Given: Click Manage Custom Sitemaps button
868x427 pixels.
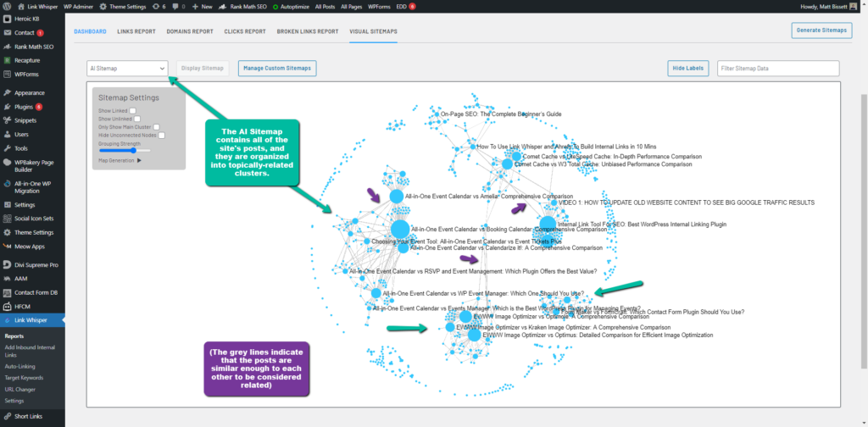Looking at the screenshot, I should click(277, 68).
